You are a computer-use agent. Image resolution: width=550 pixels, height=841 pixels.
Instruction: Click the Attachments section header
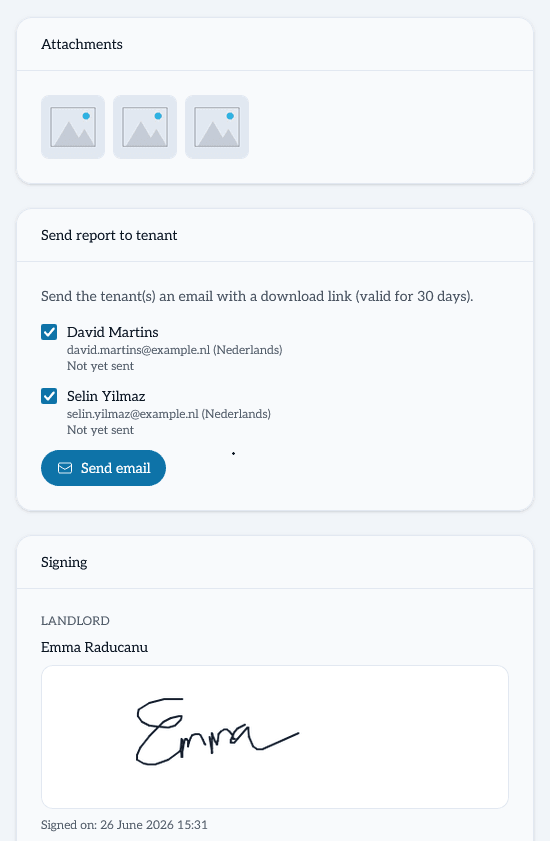(x=82, y=45)
